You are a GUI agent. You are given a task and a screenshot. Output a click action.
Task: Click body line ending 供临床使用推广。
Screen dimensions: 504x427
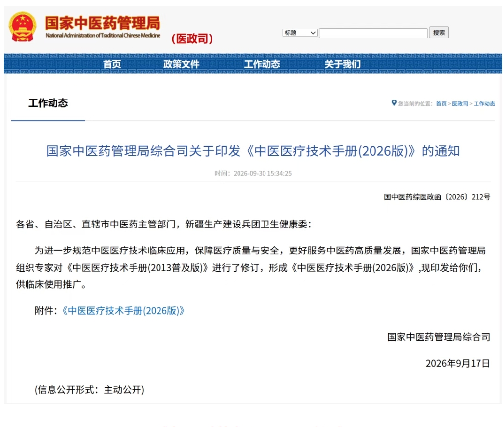[52, 284]
